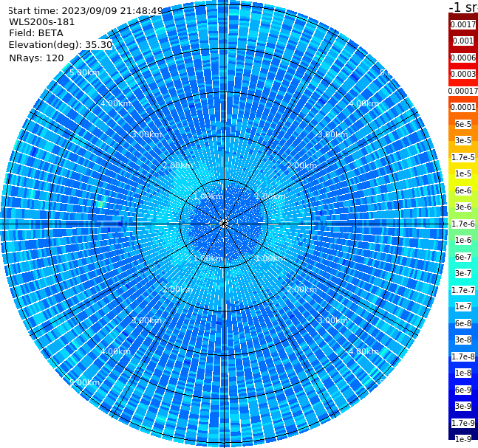Click the 1e-7 colorbar label
478x448 pixels.
463,306
